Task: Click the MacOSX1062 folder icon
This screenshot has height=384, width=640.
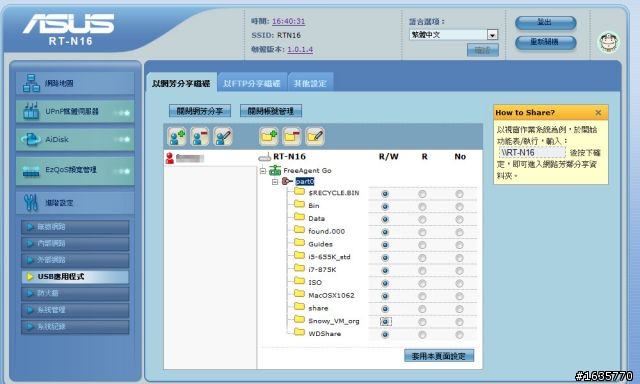Action: click(x=300, y=293)
